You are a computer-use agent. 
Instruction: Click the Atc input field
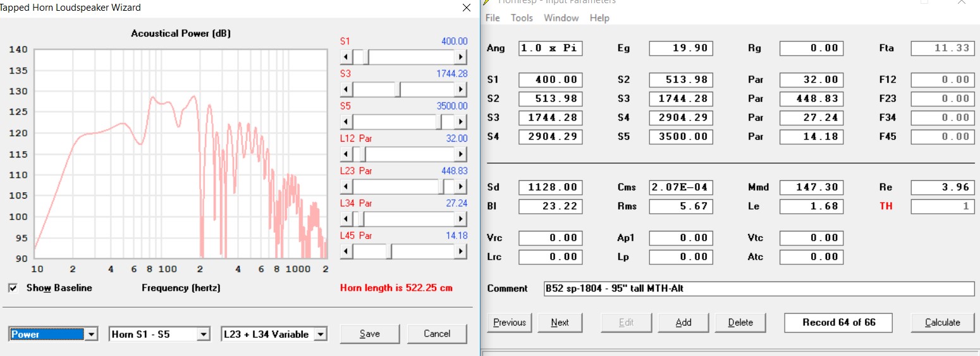coord(811,257)
